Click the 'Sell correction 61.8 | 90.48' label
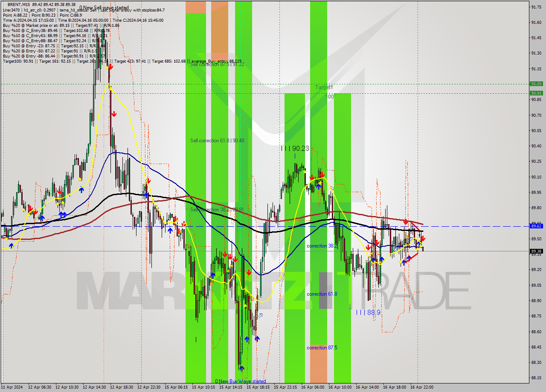Image resolution: width=546 pixels, height=392 pixels. pos(217,141)
